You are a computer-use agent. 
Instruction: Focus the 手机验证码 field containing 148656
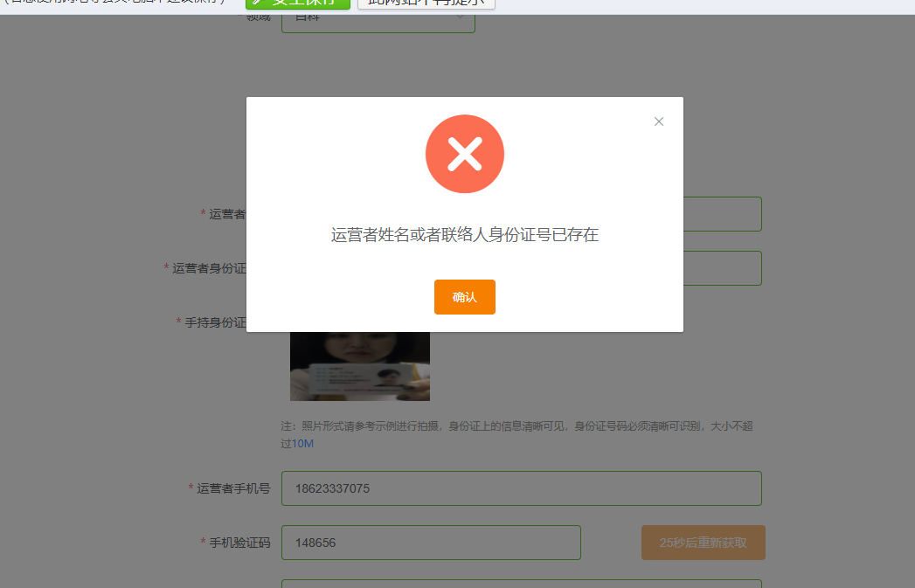431,543
